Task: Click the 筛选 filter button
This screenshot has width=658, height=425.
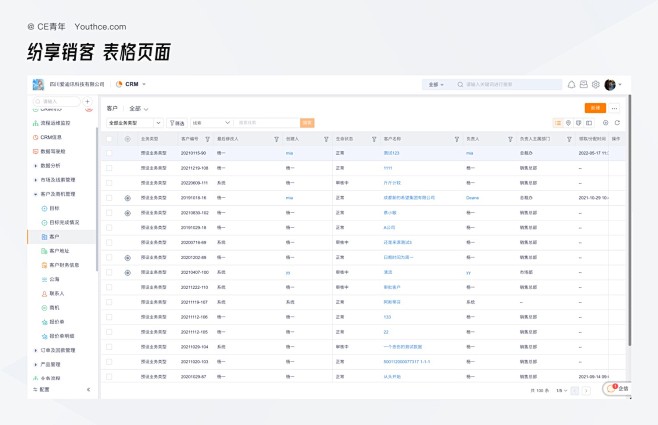Action: pyautogui.click(x=177, y=123)
